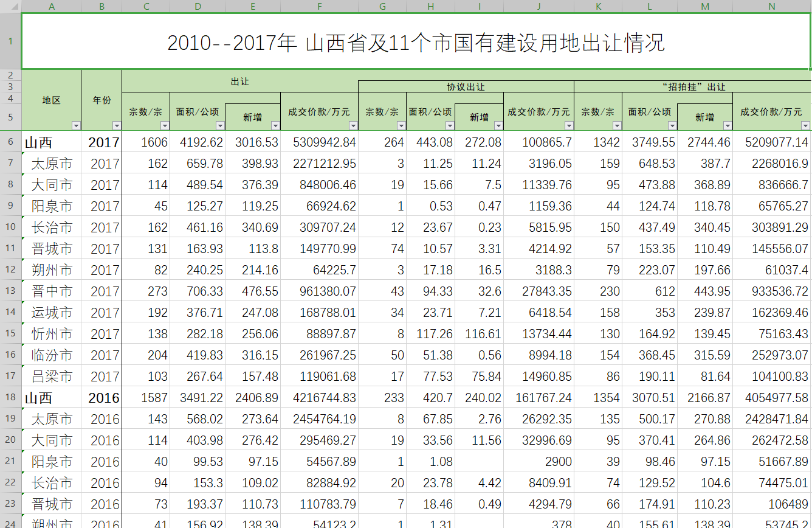Select the cell containing 66924.62
The width and height of the screenshot is (812, 528).
coord(319,206)
